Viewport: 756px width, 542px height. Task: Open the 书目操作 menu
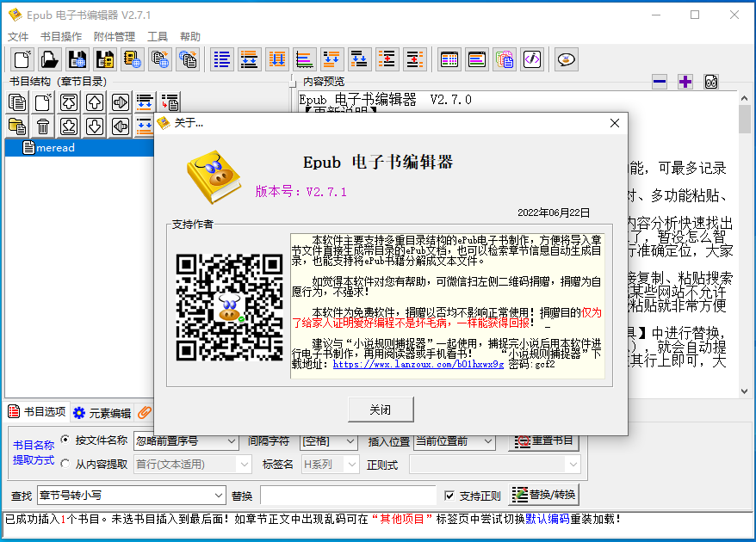tap(61, 36)
